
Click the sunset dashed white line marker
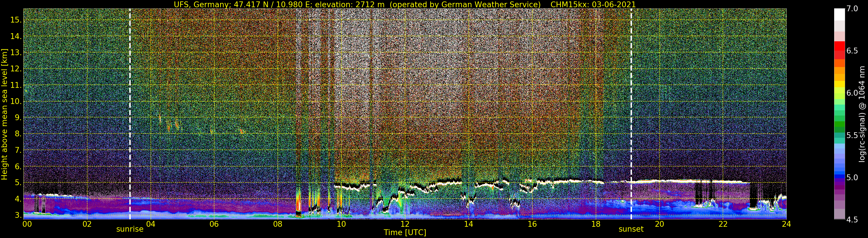631,114
